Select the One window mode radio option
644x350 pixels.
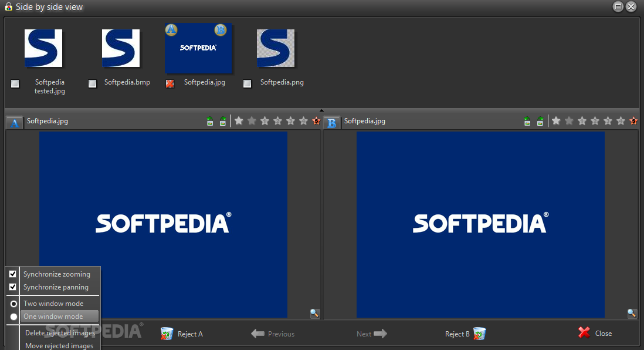click(x=13, y=317)
